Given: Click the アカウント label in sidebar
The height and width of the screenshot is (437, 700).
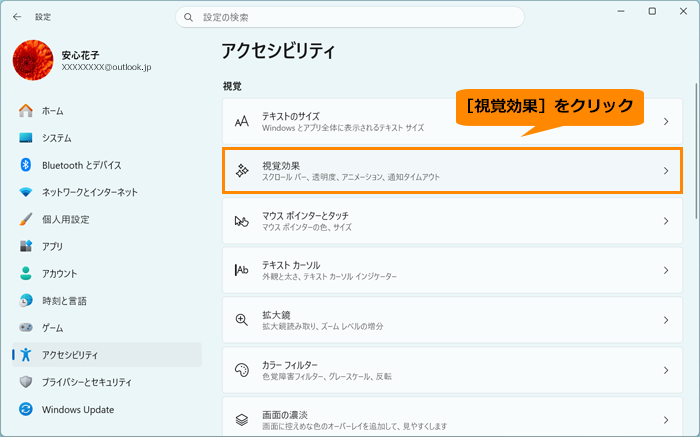Looking at the screenshot, I should click(x=60, y=274).
